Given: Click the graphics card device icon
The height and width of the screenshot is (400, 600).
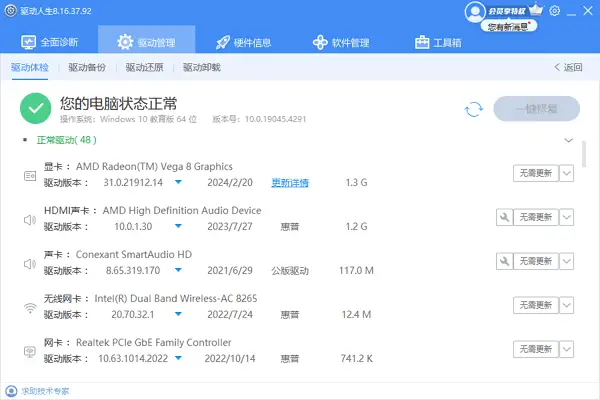Looking at the screenshot, I should click(30, 175).
